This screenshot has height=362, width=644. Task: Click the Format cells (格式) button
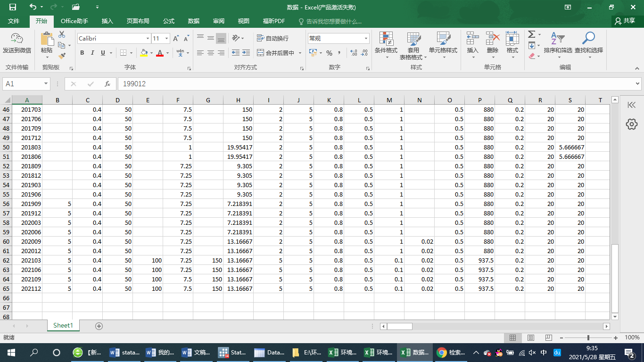coord(512,44)
